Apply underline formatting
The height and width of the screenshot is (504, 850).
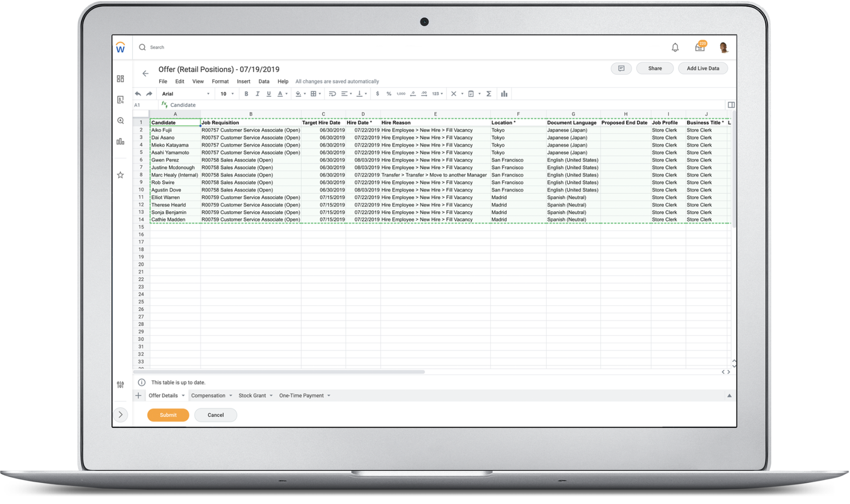(x=268, y=93)
